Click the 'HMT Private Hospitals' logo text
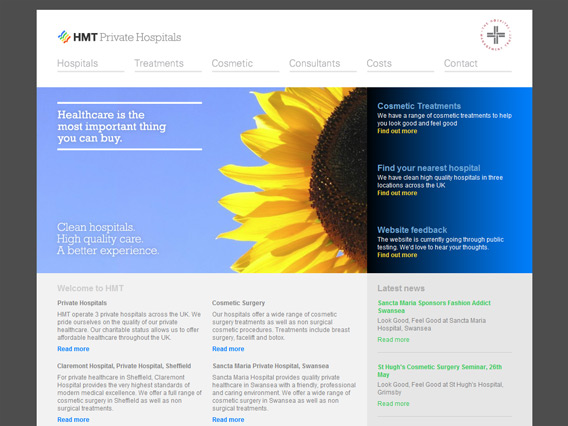 (x=127, y=37)
